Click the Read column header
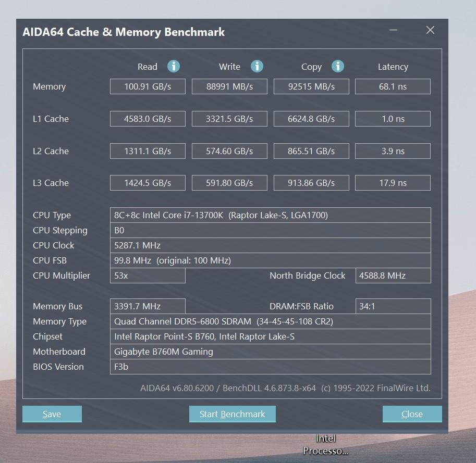 [x=148, y=67]
